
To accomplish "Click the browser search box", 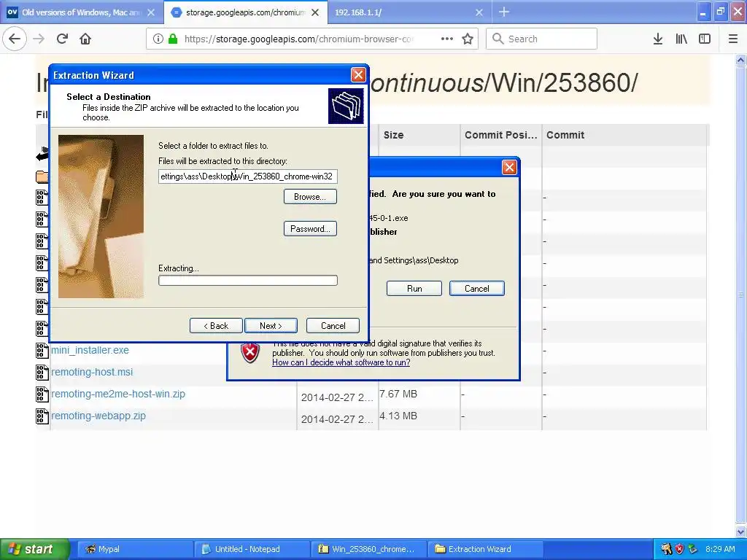I will click(x=542, y=39).
